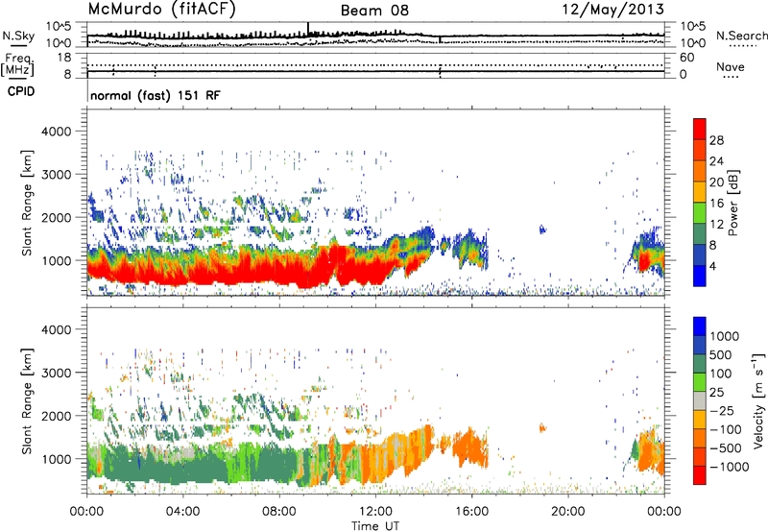Click the small orange echo near 19:00 in velocity panel
The height and width of the screenshot is (532, 768).
(x=542, y=427)
